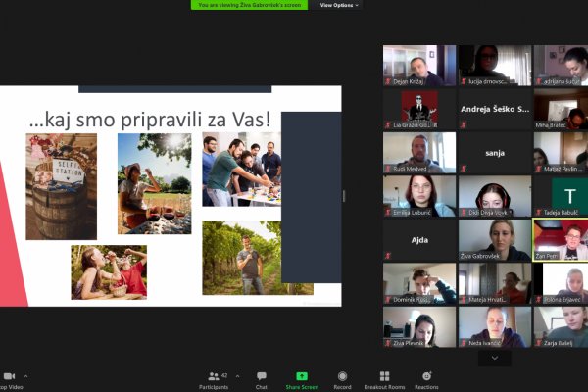Expand video options caret beside Stop Video

[x=25, y=376]
